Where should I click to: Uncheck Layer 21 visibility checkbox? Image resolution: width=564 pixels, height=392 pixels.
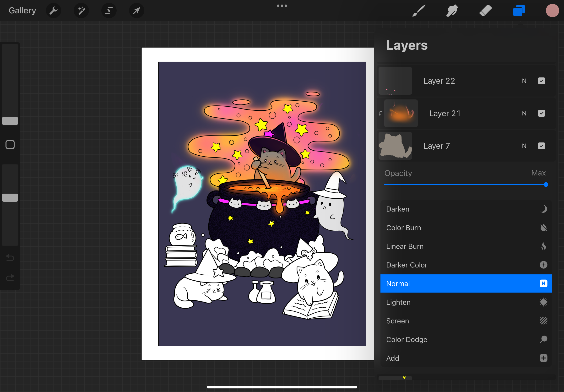tap(541, 113)
